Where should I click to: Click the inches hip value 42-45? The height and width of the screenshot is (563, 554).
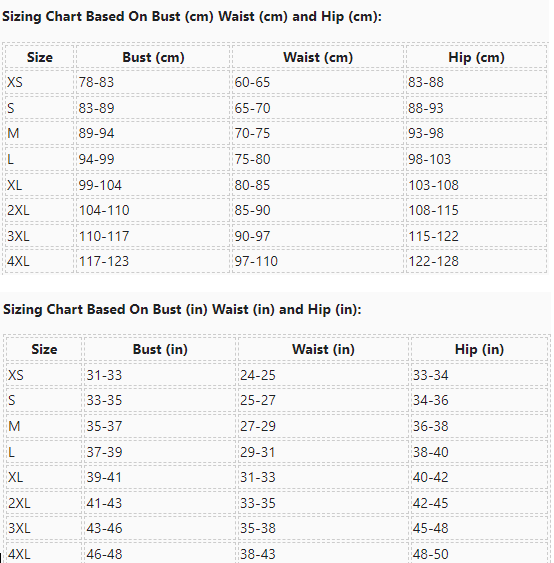[x=430, y=503]
